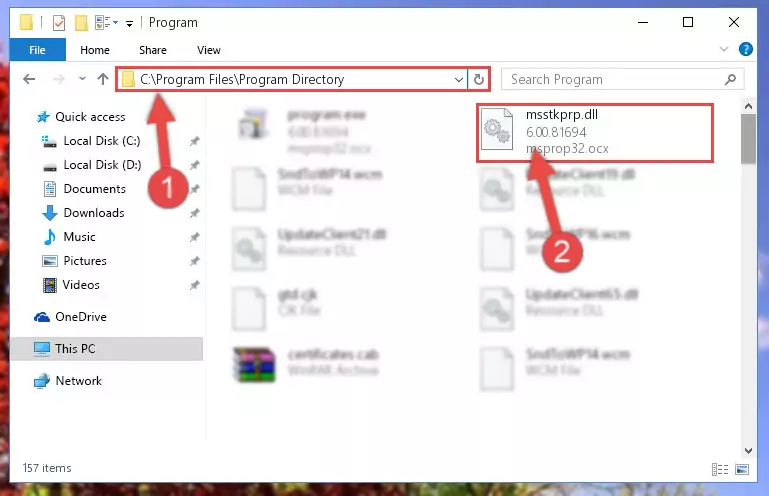769x496 pixels.
Task: Open Customize Quick Access Toolbar dropdown
Action: [129, 23]
